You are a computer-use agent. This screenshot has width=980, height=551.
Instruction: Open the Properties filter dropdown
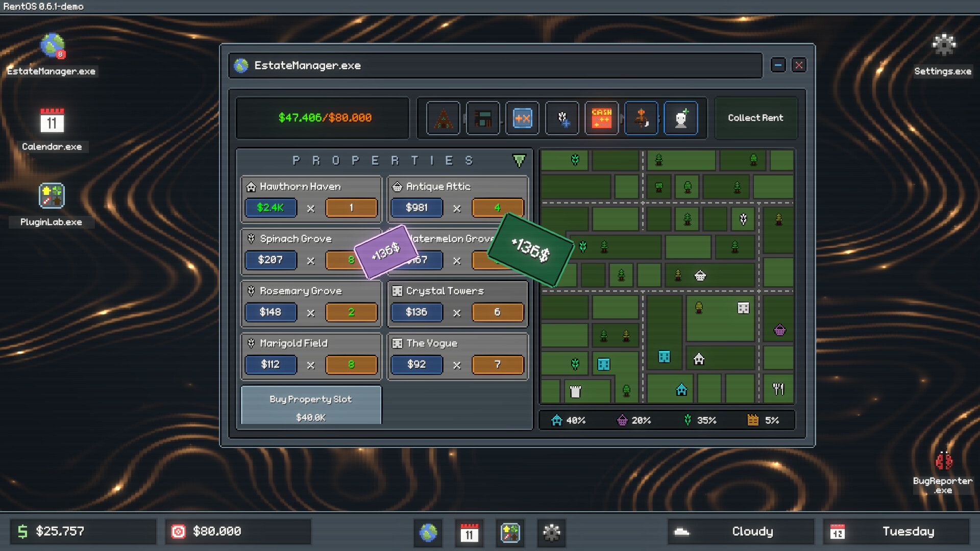click(520, 160)
